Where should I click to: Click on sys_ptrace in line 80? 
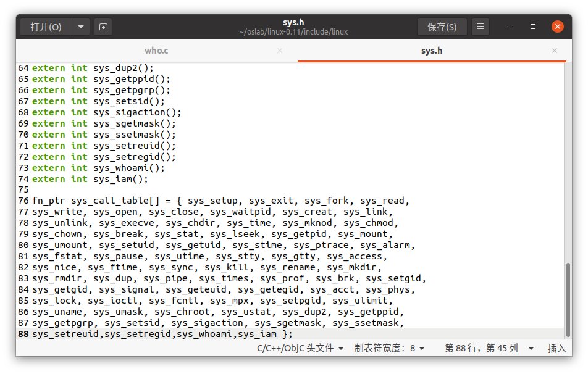tap(321, 246)
